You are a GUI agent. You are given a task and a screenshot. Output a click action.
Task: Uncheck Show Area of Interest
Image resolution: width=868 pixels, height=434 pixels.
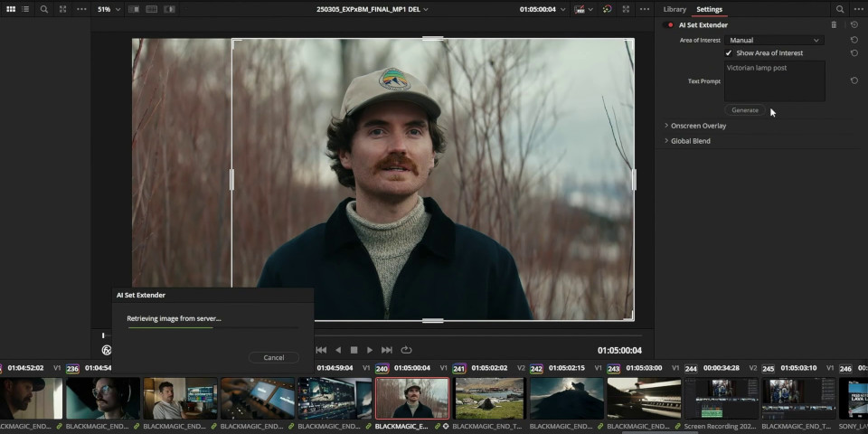729,53
